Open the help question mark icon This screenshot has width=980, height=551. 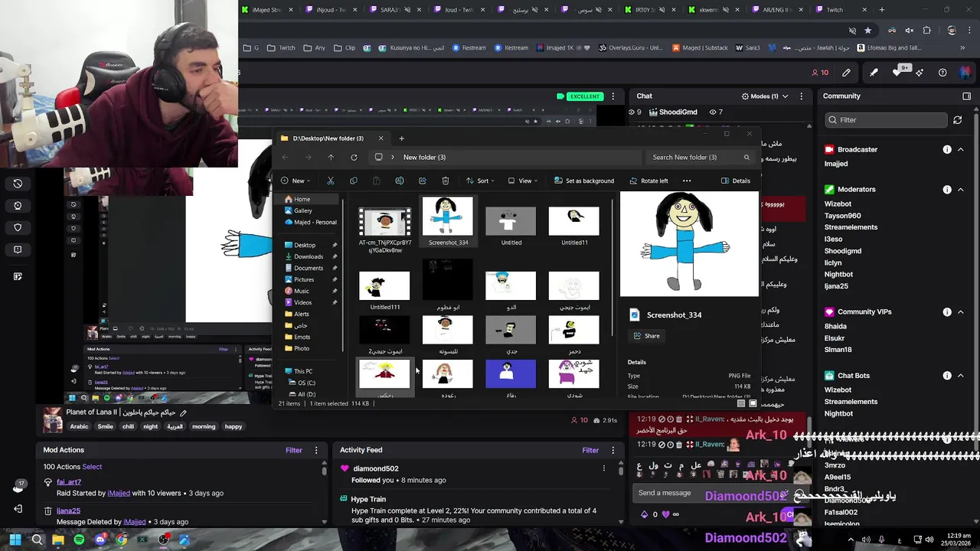click(942, 73)
